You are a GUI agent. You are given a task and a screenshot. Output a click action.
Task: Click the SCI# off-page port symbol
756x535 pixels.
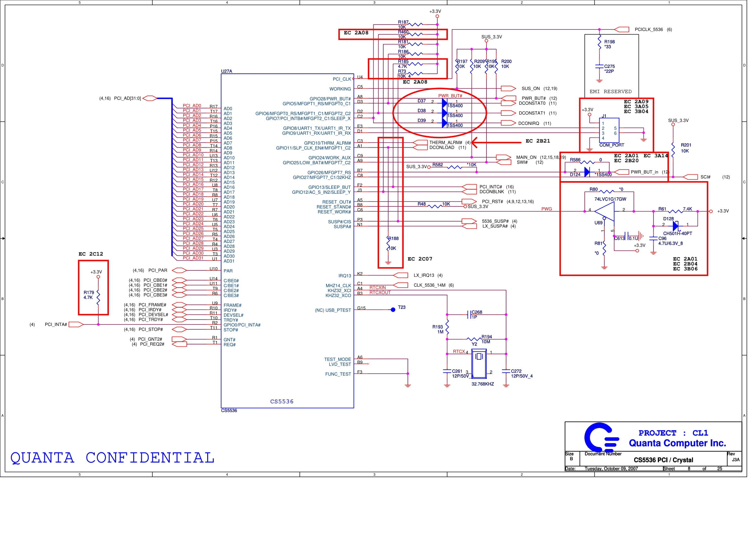(690, 177)
